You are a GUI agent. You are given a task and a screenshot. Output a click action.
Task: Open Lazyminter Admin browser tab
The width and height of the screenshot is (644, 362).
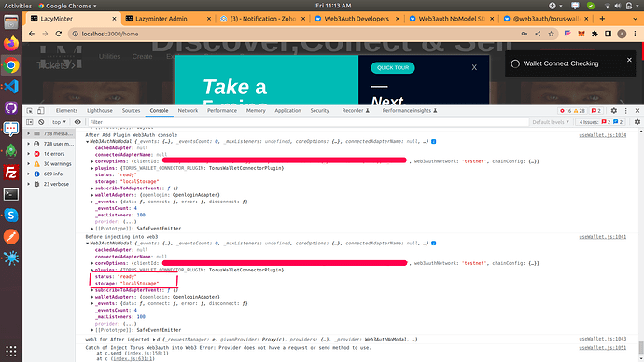[168, 19]
